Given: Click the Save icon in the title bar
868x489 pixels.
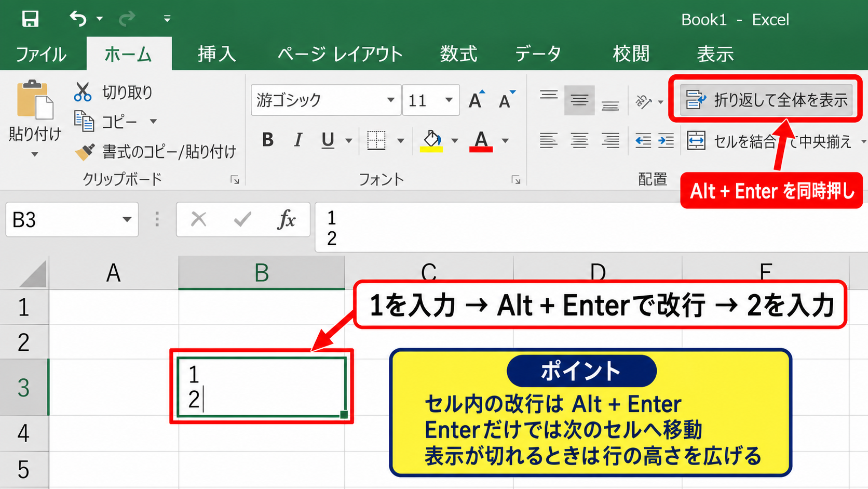Looking at the screenshot, I should (30, 19).
